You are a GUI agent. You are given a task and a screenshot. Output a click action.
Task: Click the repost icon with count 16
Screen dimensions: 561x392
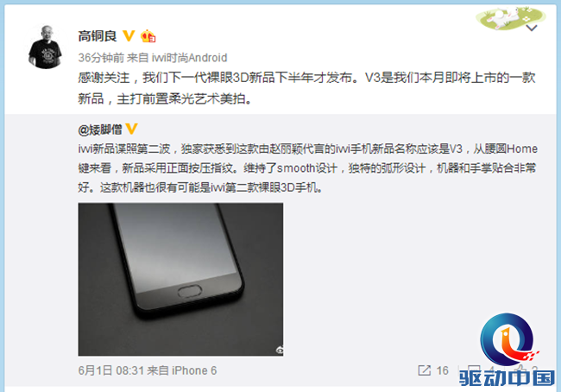point(425,370)
